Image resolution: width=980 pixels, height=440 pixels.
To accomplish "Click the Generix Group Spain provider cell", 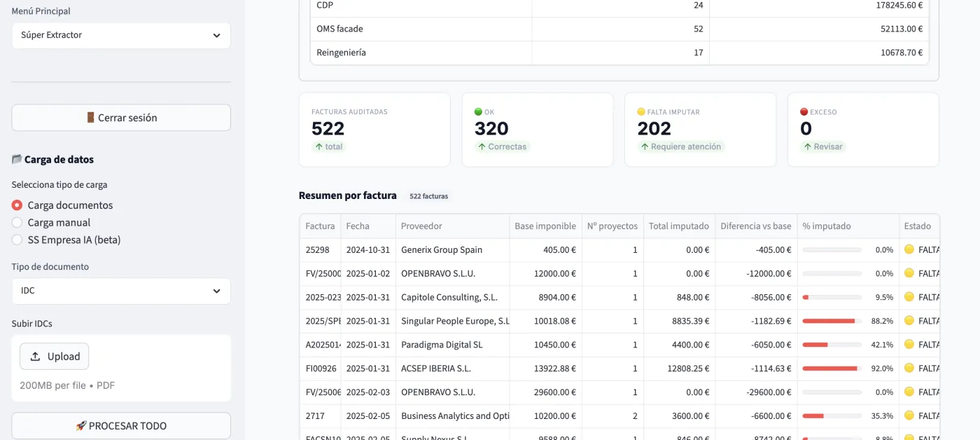I will pyautogui.click(x=452, y=249).
